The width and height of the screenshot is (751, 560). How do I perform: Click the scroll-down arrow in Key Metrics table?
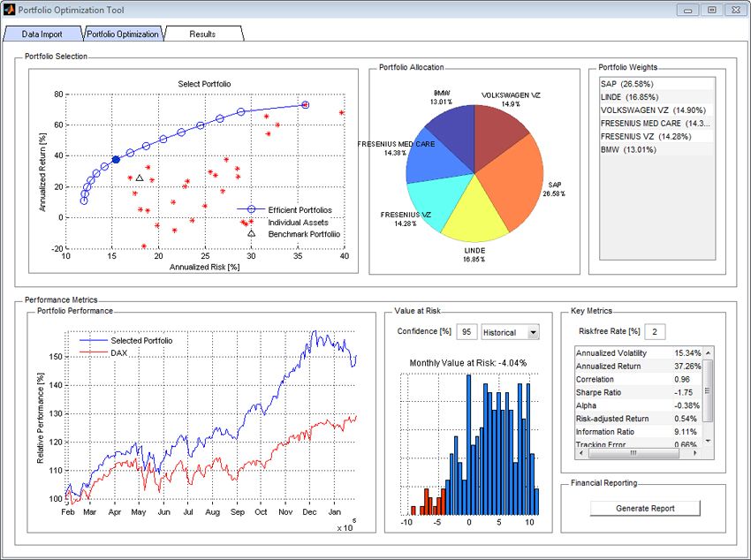707,440
